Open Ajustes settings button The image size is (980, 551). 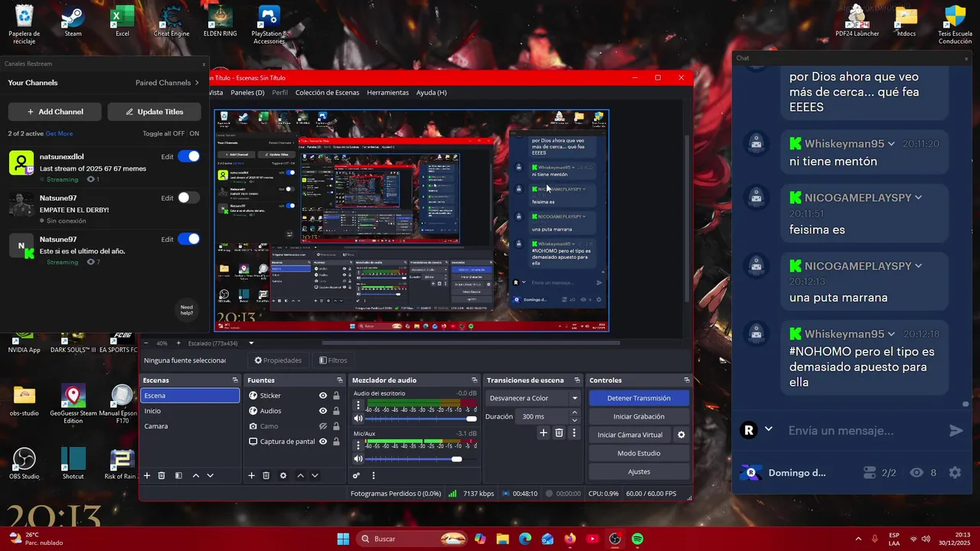tap(639, 471)
